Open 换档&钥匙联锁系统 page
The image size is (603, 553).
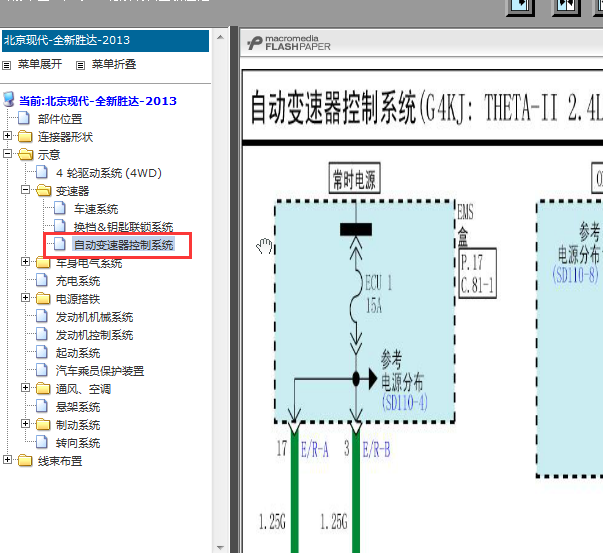(x=123, y=227)
